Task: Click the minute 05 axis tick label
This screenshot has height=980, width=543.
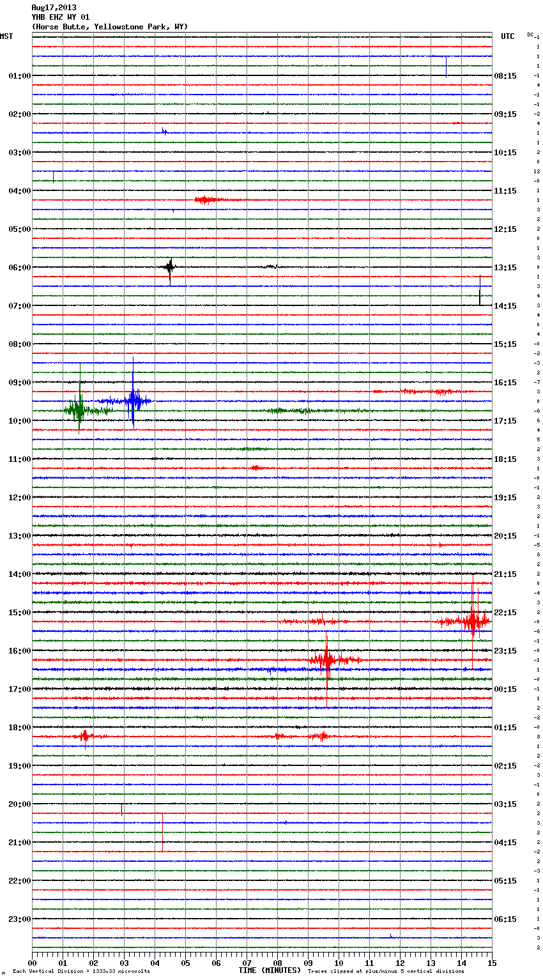Action: coord(185,963)
